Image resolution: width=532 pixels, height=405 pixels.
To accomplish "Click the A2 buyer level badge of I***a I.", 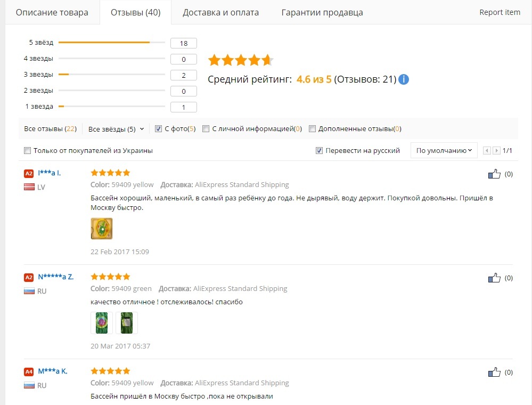I will pyautogui.click(x=29, y=173).
